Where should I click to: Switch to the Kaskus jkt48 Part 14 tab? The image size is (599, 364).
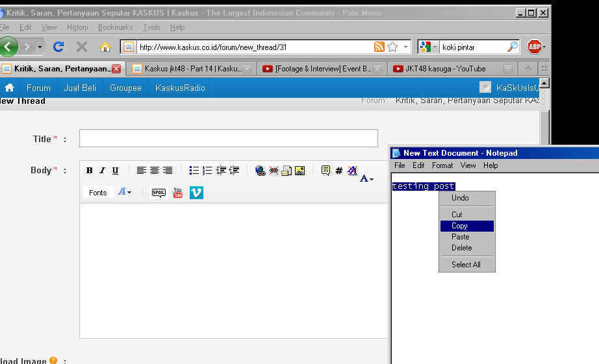pos(192,69)
